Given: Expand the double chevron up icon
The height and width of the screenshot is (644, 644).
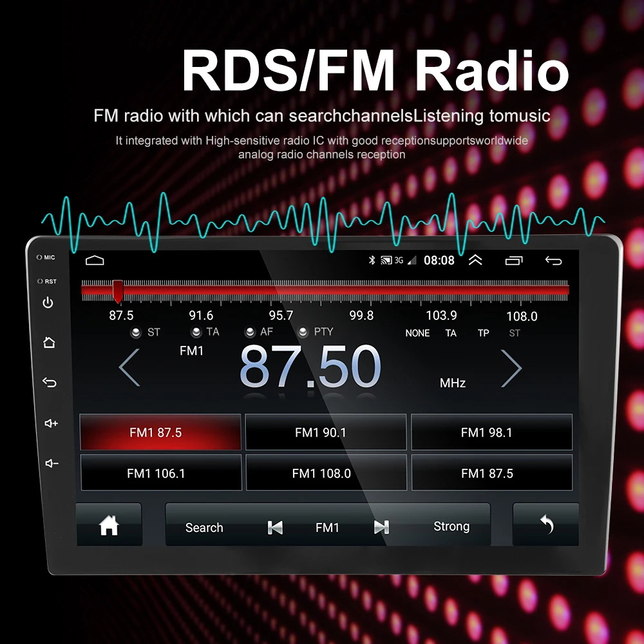Looking at the screenshot, I should 475,260.
